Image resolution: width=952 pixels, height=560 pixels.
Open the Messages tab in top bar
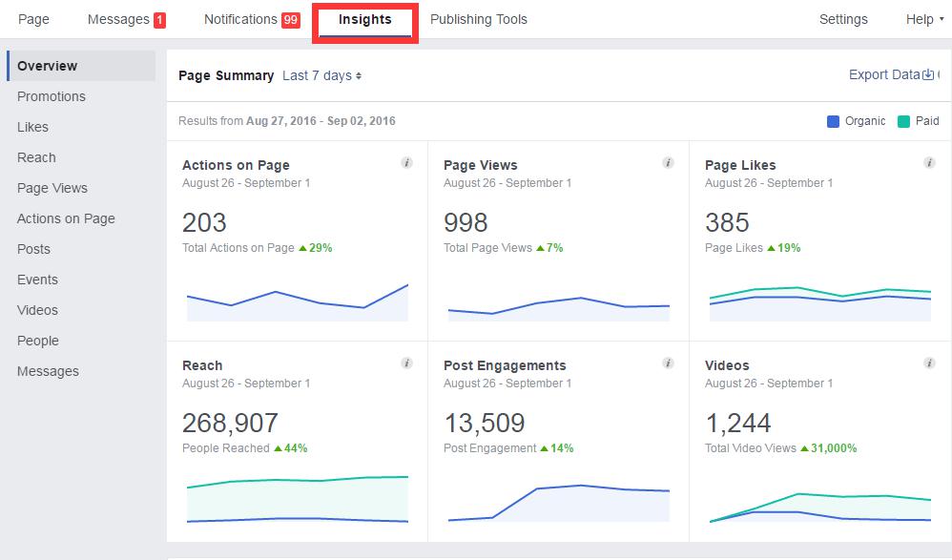click(118, 19)
